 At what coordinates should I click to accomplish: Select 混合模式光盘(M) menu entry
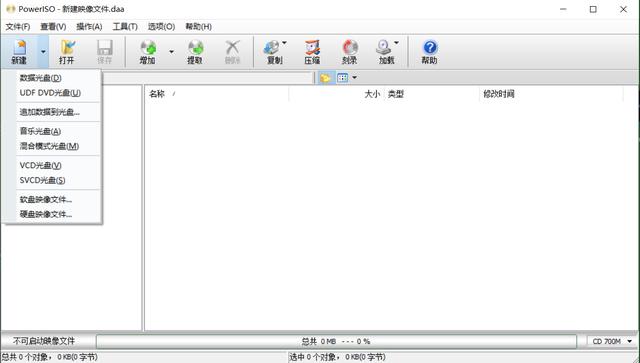click(52, 146)
